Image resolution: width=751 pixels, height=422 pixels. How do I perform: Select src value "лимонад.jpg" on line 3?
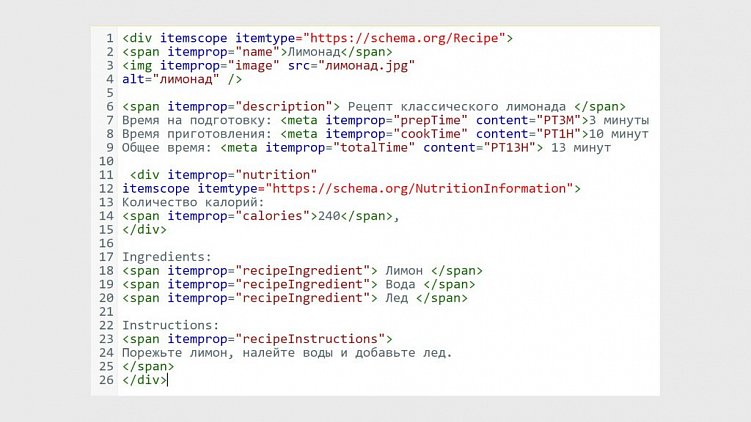tap(366, 66)
